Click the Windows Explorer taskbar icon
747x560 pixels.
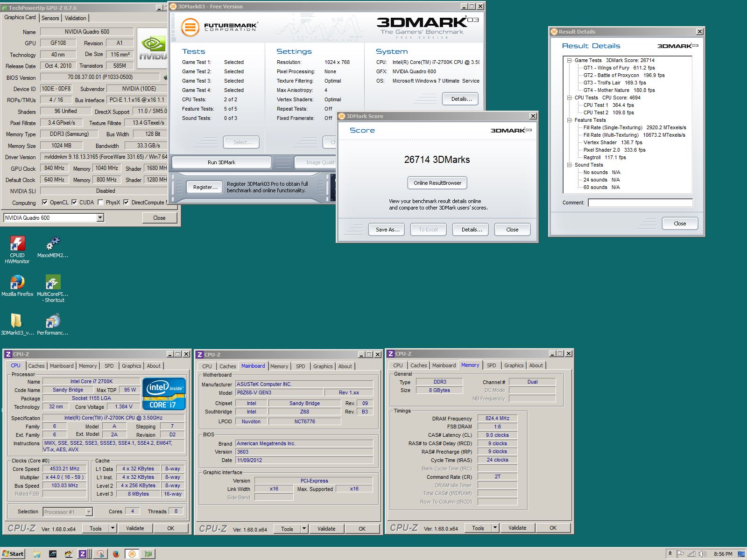[37, 554]
